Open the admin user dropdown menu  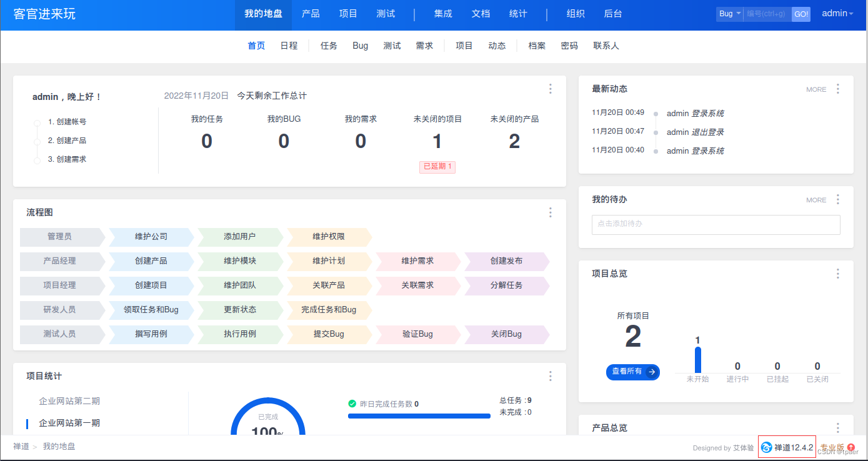coord(837,13)
